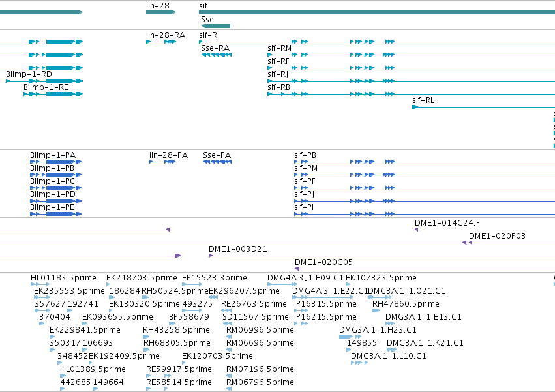The image size is (555, 392).
Task: Select the EK093655.5prime EST label
Action: coord(117,316)
